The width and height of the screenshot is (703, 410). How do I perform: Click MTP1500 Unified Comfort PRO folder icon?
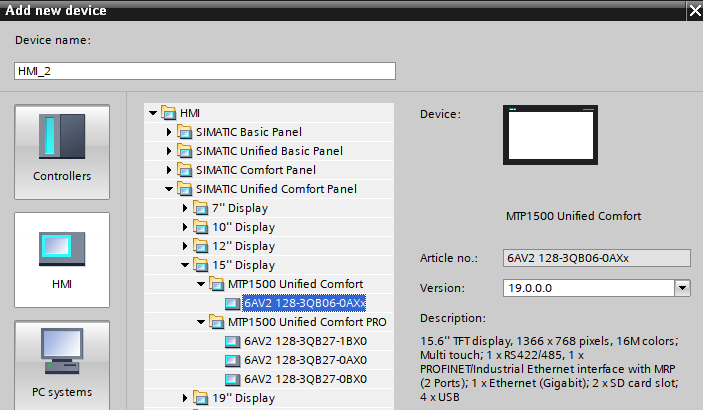pyautogui.click(x=217, y=322)
